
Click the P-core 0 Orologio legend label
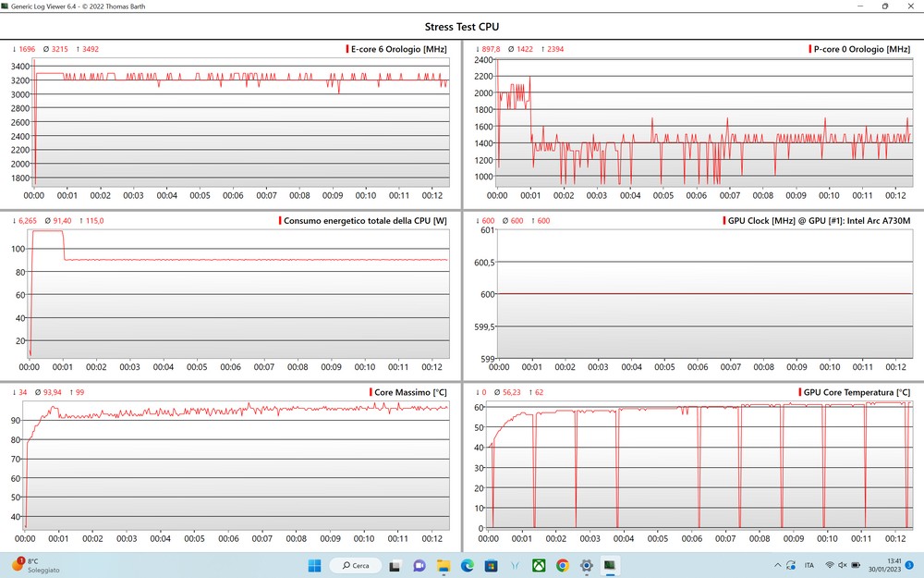pyautogui.click(x=863, y=49)
